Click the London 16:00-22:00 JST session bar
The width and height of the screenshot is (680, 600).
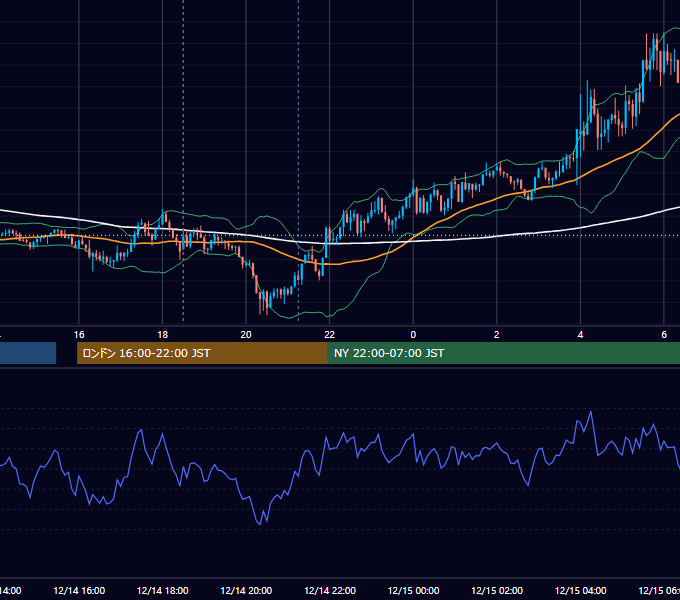pyautogui.click(x=202, y=353)
